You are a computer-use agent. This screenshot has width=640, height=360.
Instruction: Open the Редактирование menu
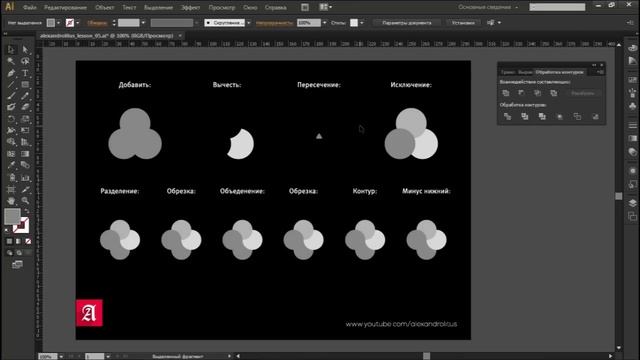[65, 7]
